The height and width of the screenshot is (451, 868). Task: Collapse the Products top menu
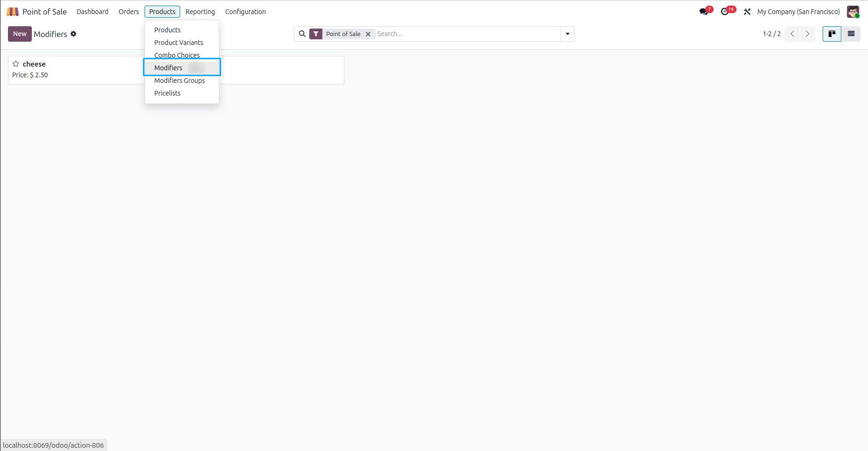[x=162, y=12]
